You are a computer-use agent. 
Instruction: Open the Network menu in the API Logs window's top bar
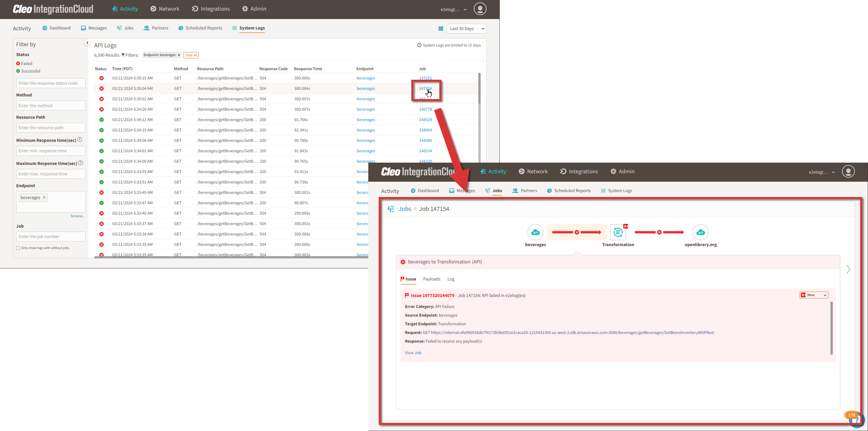tap(165, 9)
